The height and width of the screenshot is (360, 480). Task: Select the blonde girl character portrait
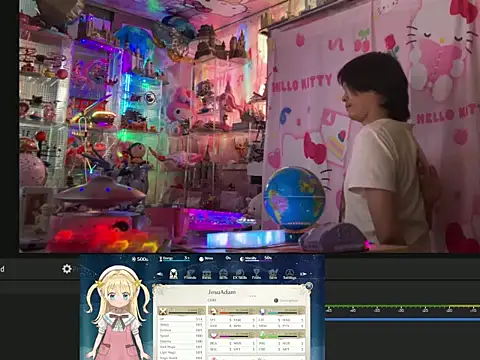click(x=117, y=313)
